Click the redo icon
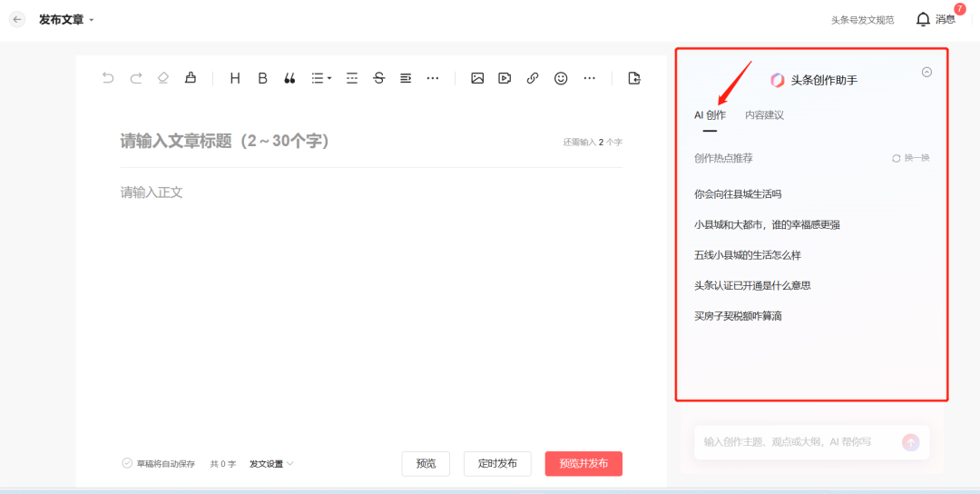Viewport: 980px width, 494px height. [x=135, y=78]
